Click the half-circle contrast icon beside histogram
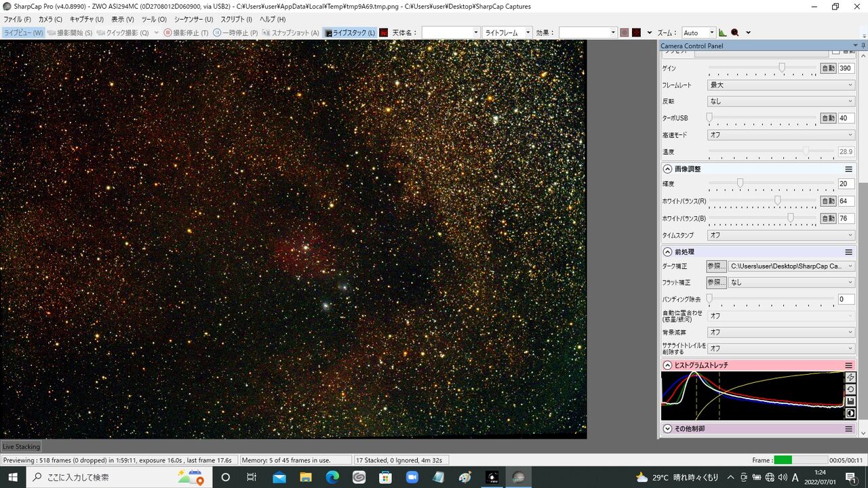This screenshot has width=868, height=488. tap(851, 413)
